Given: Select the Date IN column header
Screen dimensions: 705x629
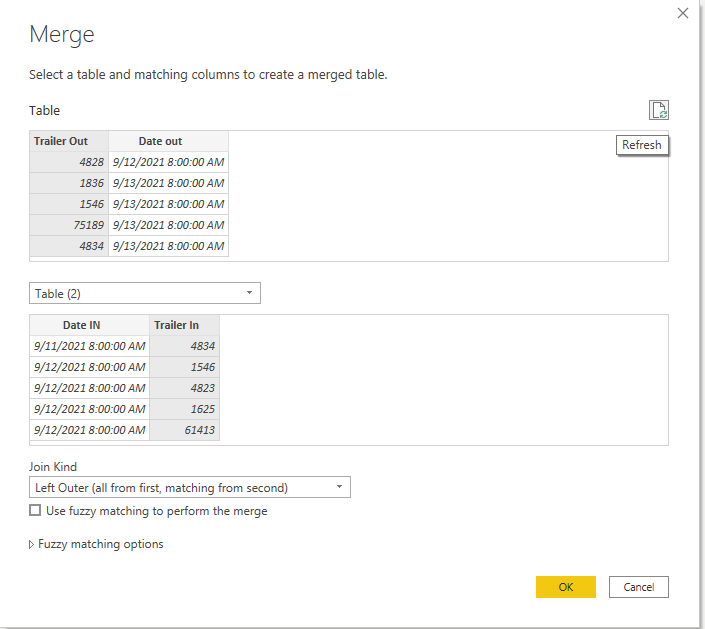Looking at the screenshot, I should (x=89, y=325).
